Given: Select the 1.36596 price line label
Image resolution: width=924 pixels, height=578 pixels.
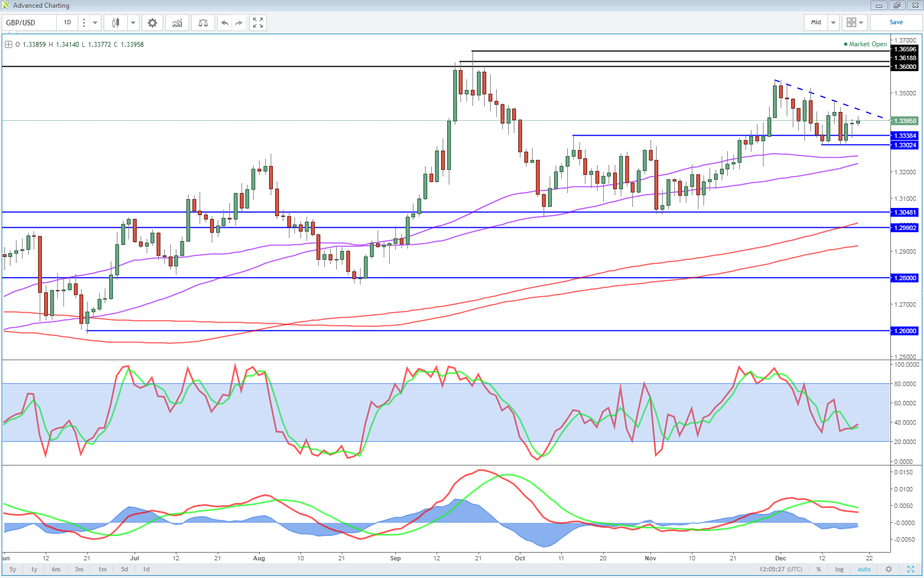Looking at the screenshot, I should click(905, 49).
